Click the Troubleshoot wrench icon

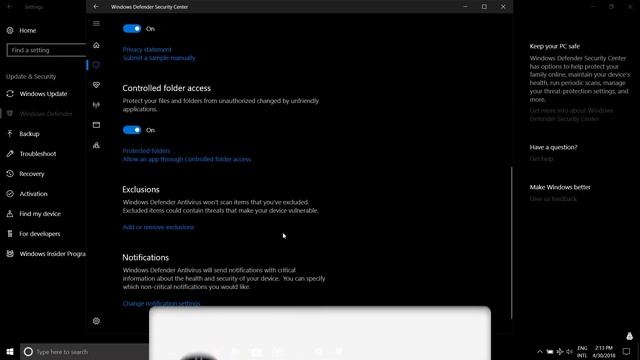pyautogui.click(x=10, y=154)
